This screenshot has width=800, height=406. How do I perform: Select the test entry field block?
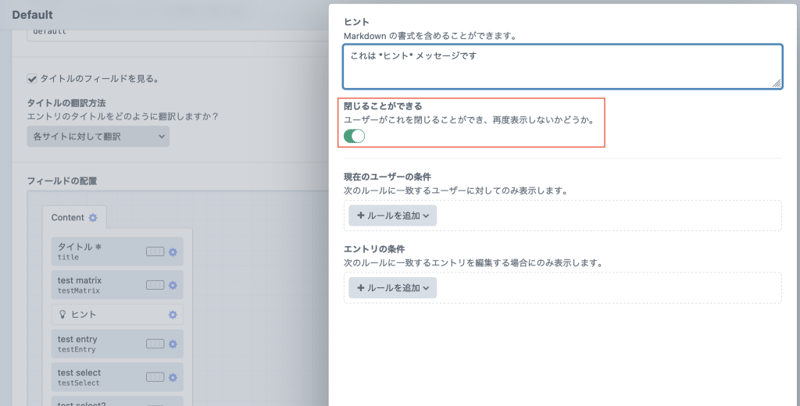click(95, 344)
